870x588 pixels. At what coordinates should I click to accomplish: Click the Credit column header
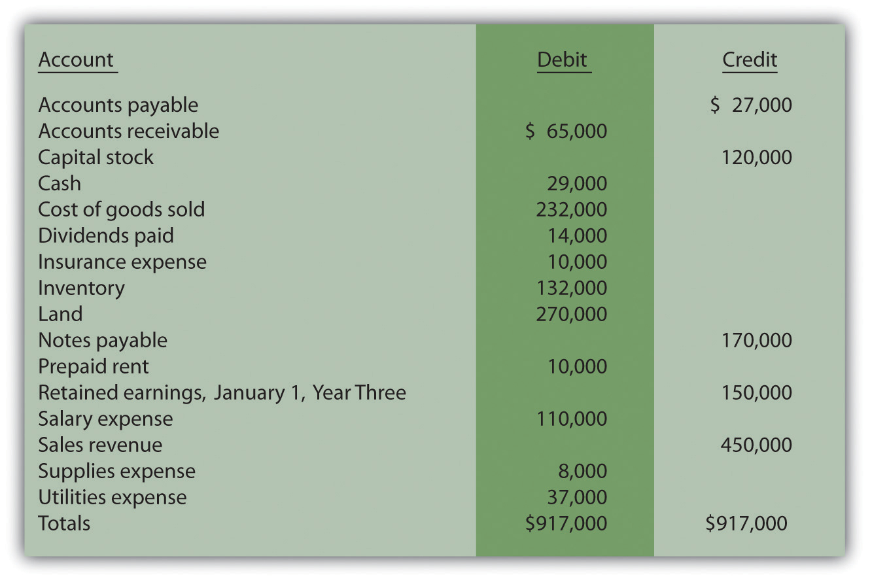(x=750, y=60)
